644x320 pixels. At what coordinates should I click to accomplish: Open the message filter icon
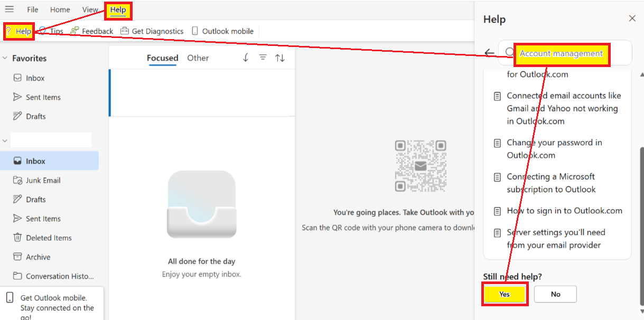tap(263, 58)
